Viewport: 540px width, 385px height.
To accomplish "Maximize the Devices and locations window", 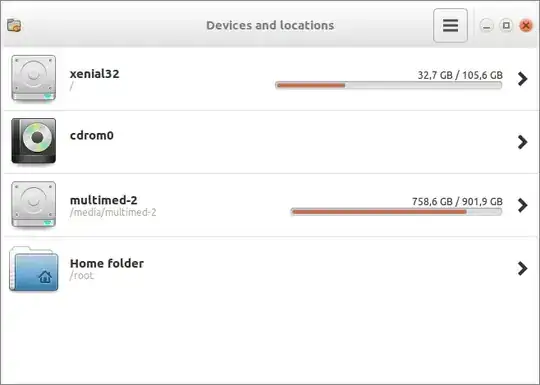I will point(506,25).
